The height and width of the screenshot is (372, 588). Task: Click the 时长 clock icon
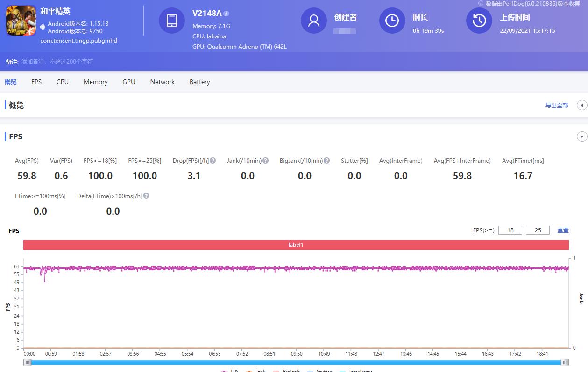coord(392,21)
